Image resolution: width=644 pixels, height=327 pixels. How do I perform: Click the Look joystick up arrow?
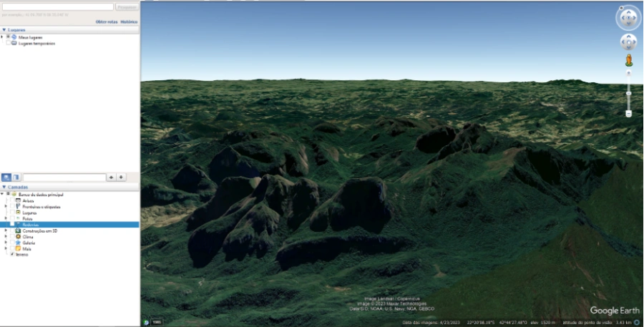(628, 11)
